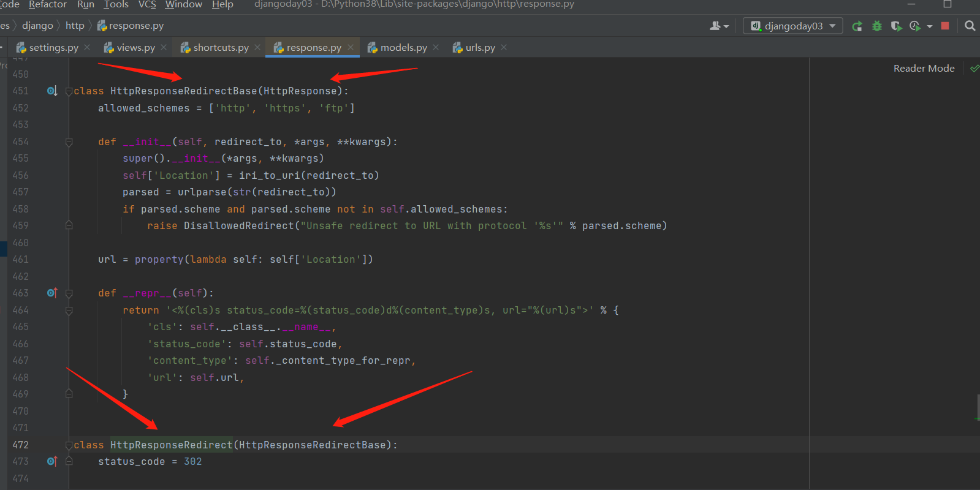Screen dimensions: 980x490
Task: Click the Rerun djangoday03 icon
Action: [857, 26]
